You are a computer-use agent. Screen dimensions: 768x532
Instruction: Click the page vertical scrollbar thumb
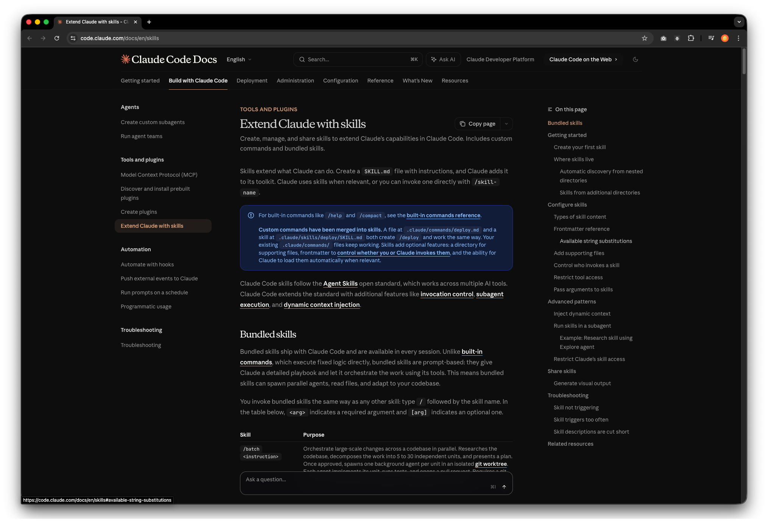coord(744,61)
